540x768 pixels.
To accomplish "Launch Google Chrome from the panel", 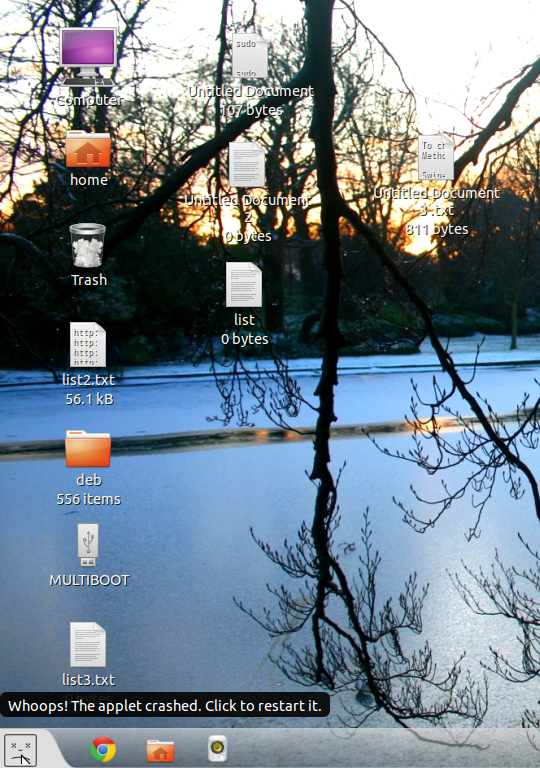I will point(103,749).
